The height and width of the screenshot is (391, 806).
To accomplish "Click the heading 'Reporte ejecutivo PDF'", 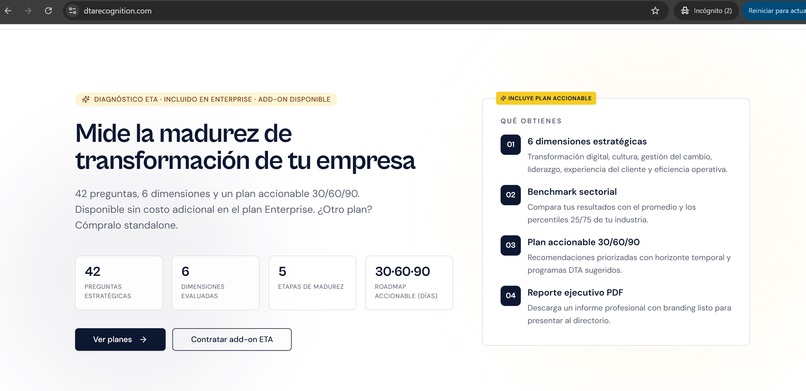I will pyautogui.click(x=575, y=292).
